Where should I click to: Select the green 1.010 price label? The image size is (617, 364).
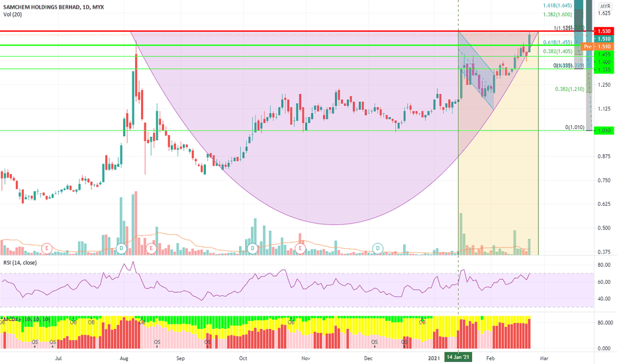pyautogui.click(x=604, y=130)
